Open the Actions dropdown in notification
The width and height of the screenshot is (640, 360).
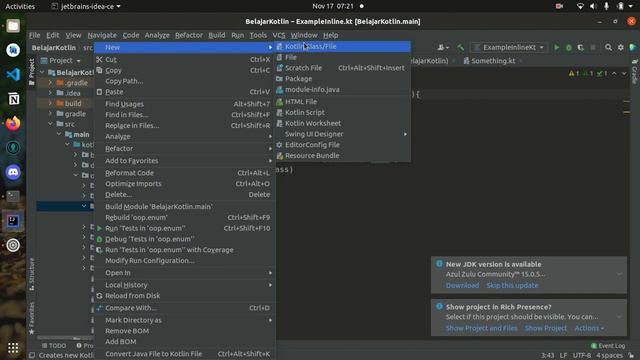pyautogui.click(x=589, y=328)
